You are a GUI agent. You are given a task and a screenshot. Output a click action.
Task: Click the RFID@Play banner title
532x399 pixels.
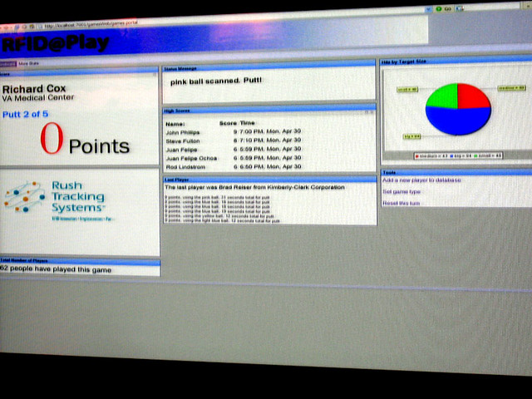(x=55, y=44)
